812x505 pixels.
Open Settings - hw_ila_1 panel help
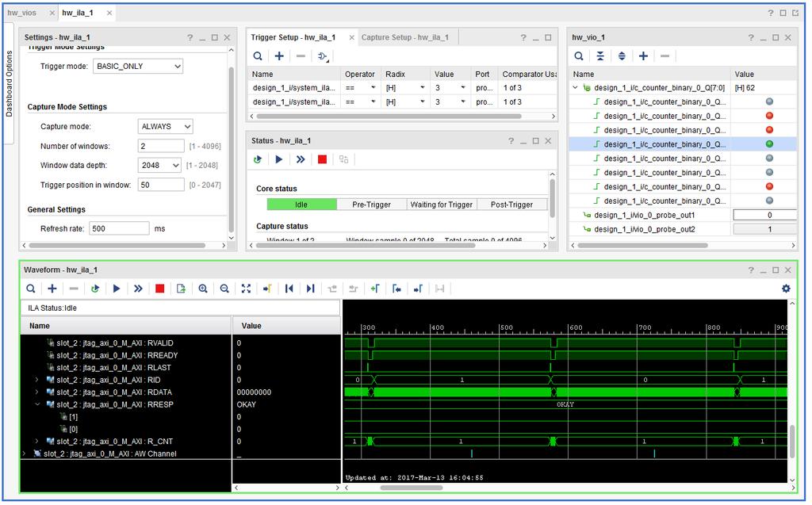190,37
